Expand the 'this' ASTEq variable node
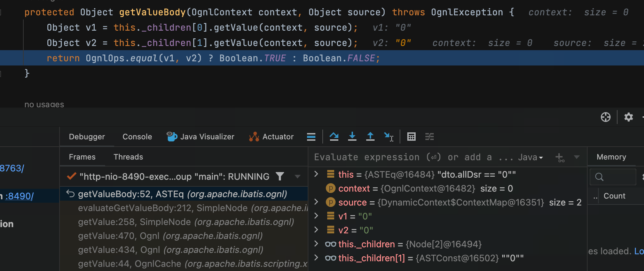The image size is (644, 271). (x=316, y=174)
